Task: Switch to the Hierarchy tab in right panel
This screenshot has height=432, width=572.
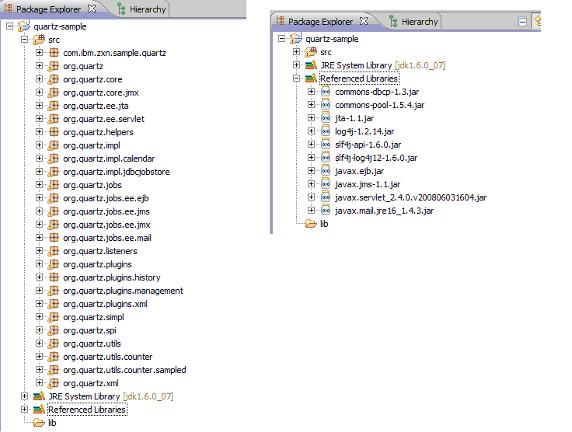Action: 414,22
